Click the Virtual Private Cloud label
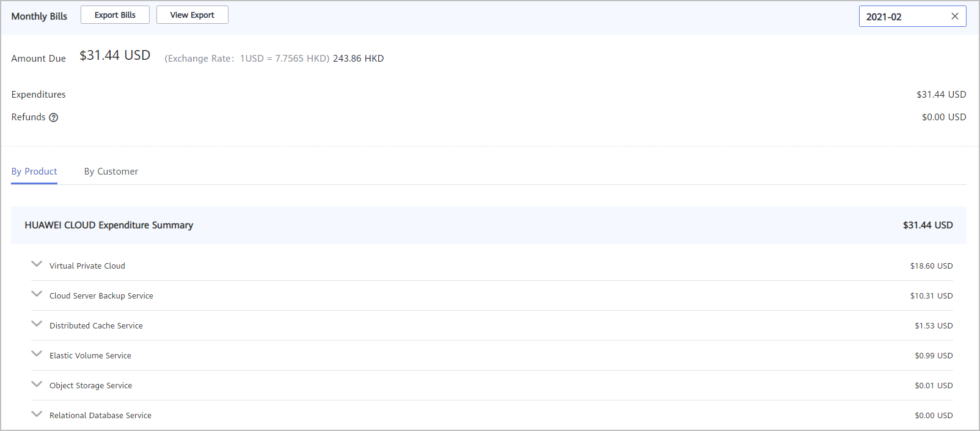980x431 pixels. click(87, 266)
